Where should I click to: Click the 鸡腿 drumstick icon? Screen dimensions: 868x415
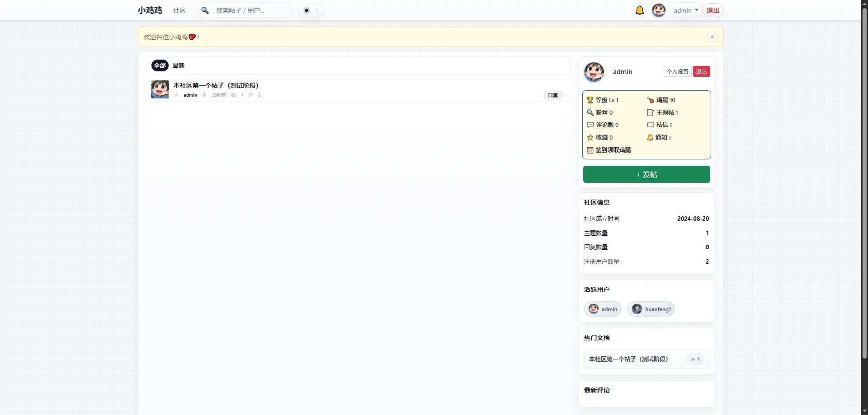tap(651, 100)
